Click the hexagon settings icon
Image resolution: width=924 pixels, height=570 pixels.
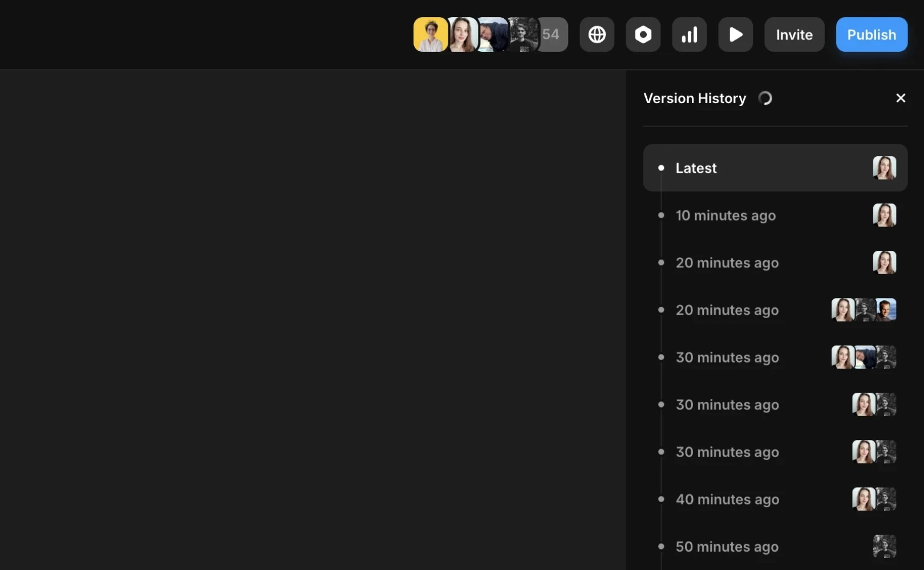tap(643, 35)
